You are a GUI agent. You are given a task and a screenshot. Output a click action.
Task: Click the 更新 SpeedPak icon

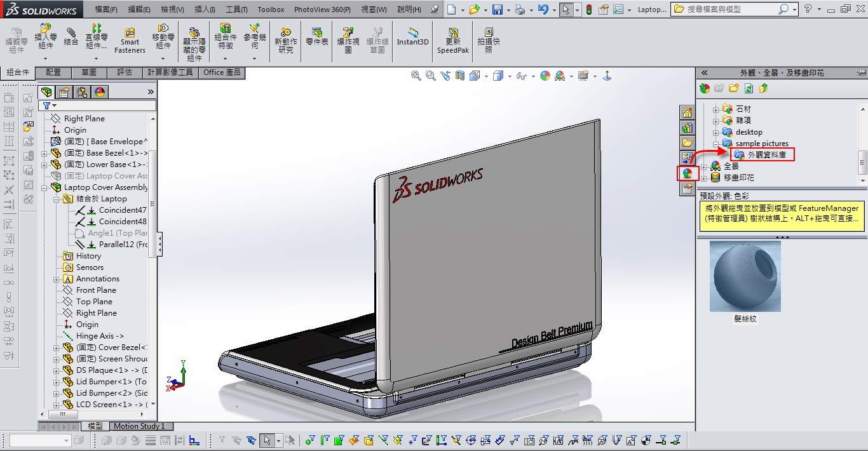pos(452,39)
